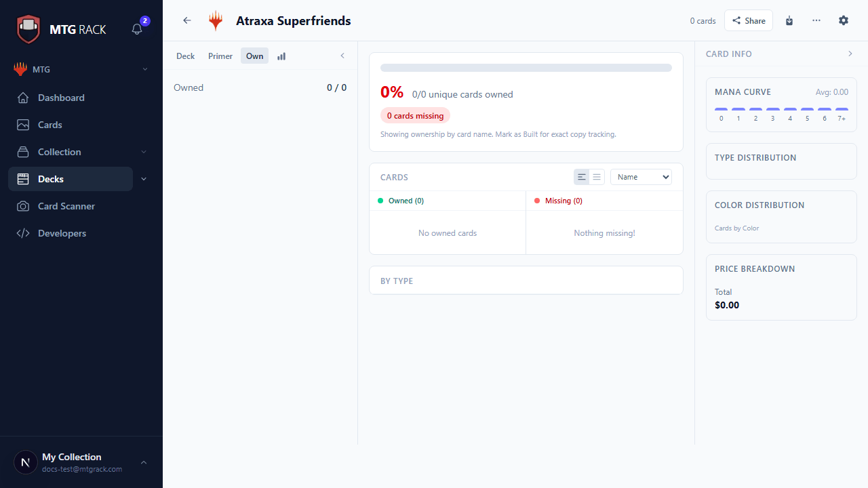868x488 pixels.
Task: Switch to the Primer tab
Action: (220, 56)
